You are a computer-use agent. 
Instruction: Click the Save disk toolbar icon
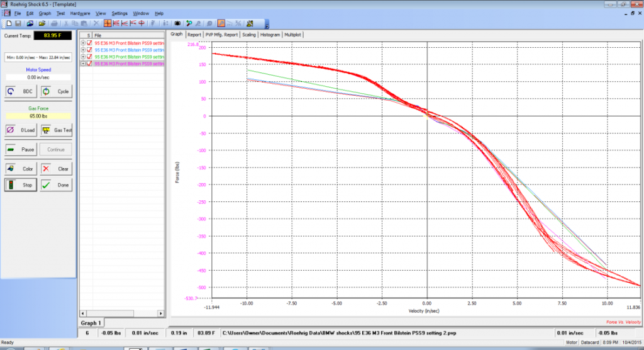tap(18, 23)
